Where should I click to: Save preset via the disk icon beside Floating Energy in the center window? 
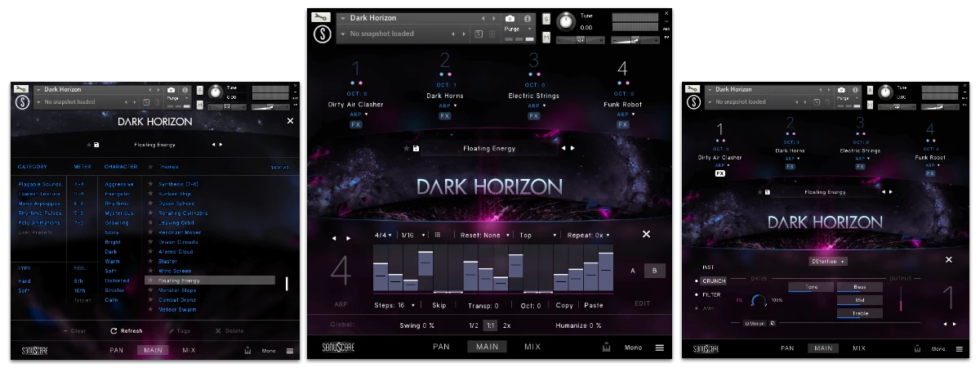click(x=416, y=149)
